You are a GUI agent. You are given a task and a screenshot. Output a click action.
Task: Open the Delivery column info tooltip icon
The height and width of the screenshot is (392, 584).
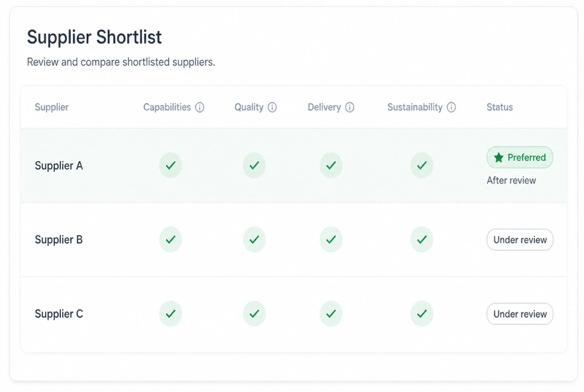(x=350, y=108)
